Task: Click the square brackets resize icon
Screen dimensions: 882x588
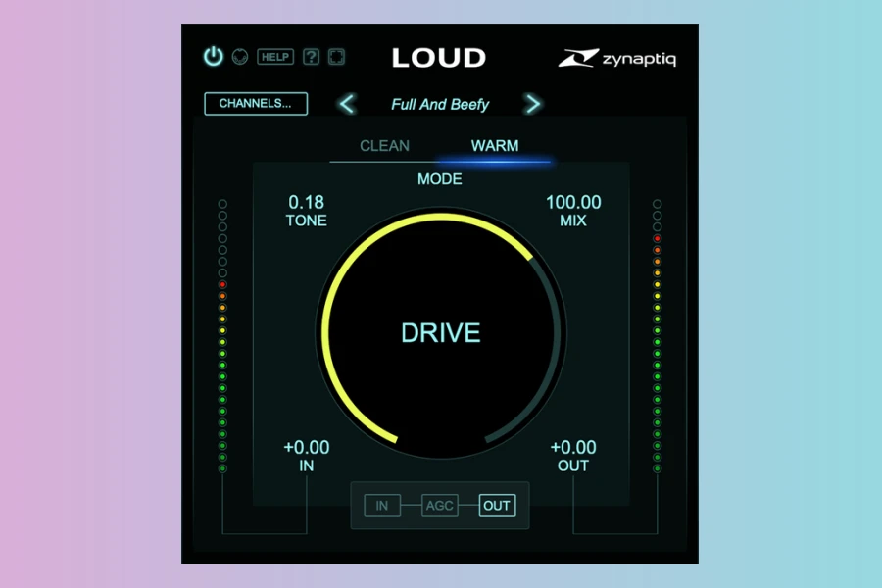Action: [336, 57]
